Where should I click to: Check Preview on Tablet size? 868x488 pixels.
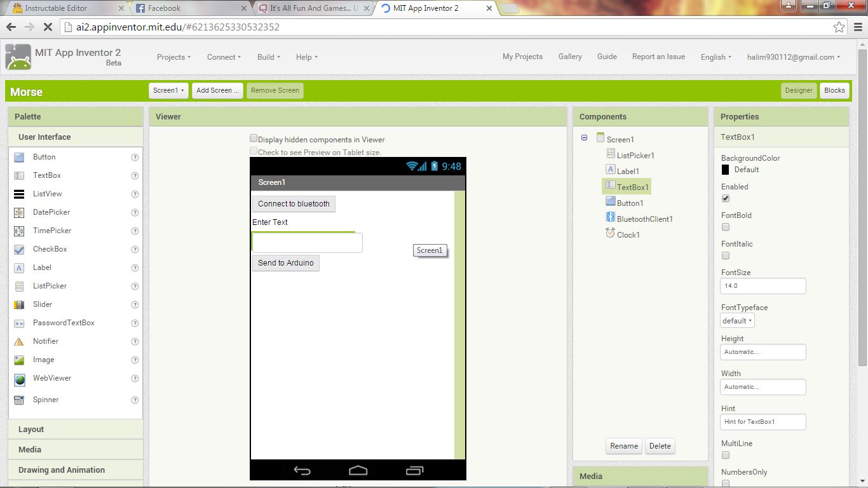tap(254, 152)
